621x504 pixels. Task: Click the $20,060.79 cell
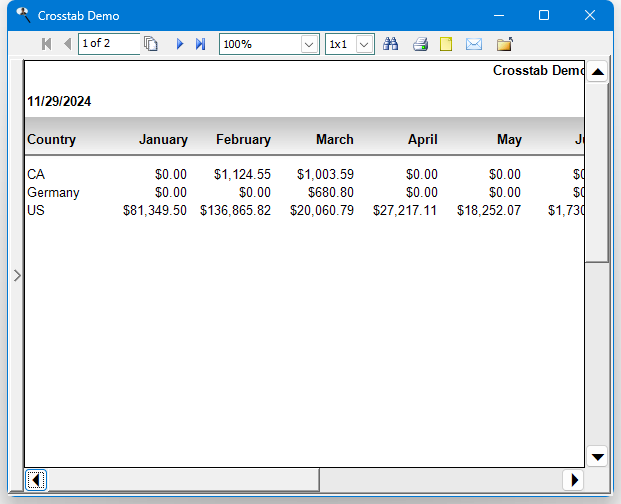point(322,210)
